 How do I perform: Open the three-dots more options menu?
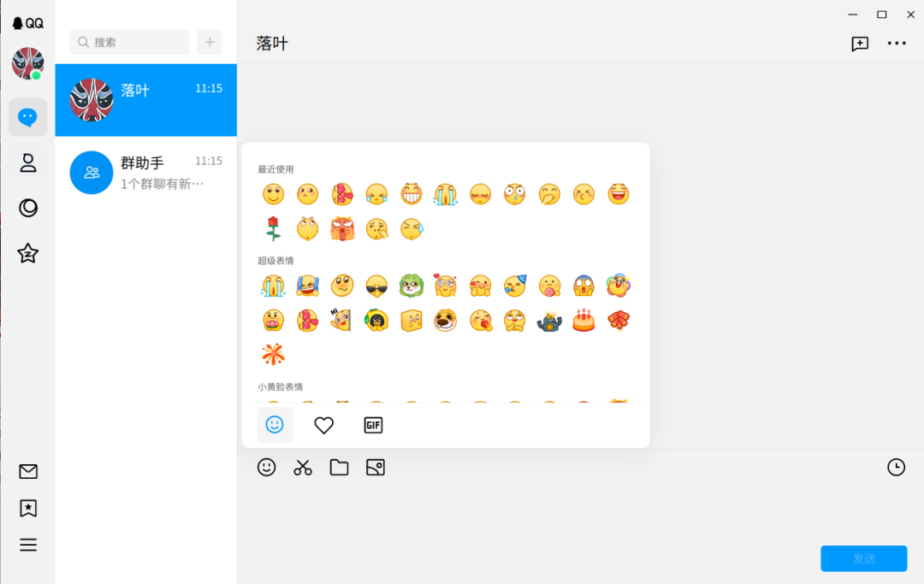(896, 44)
